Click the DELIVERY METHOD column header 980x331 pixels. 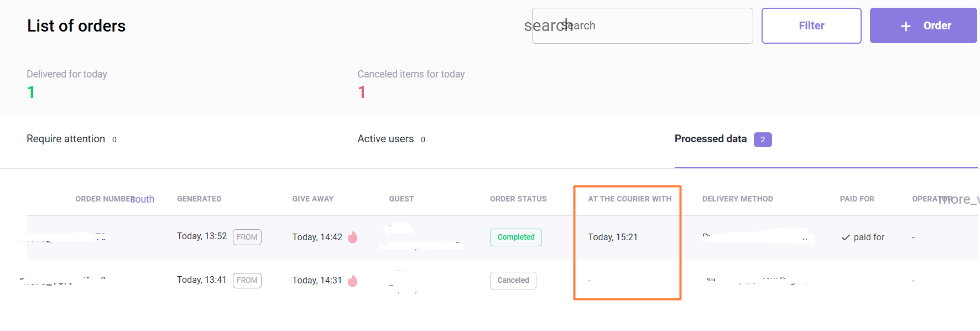pos(737,199)
